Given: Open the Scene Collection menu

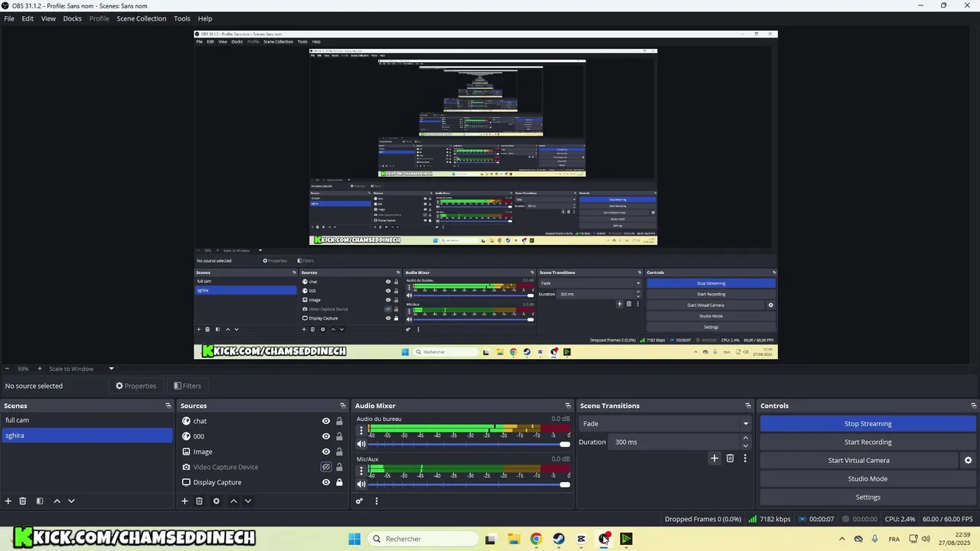Looking at the screenshot, I should pyautogui.click(x=141, y=18).
